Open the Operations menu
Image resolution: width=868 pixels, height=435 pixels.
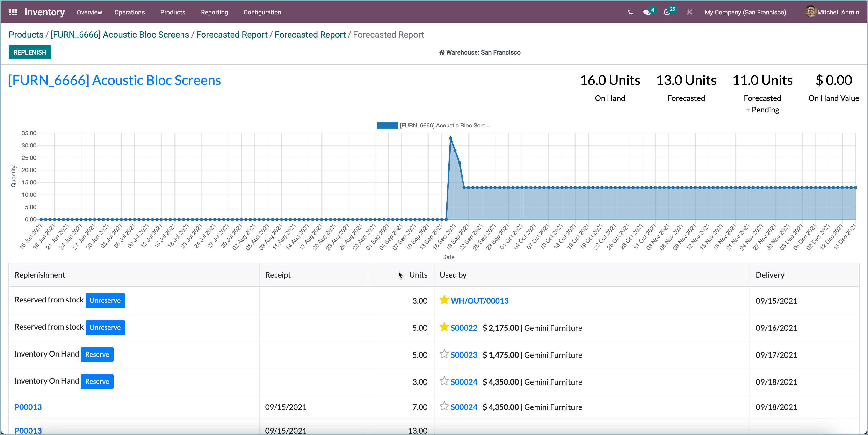[x=129, y=12]
